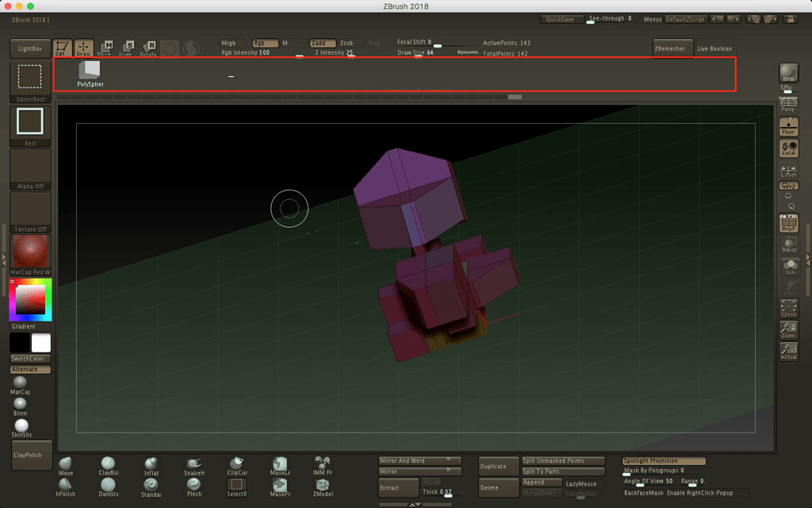Open the LightBox browser
The width and height of the screenshot is (812, 508).
coord(30,49)
